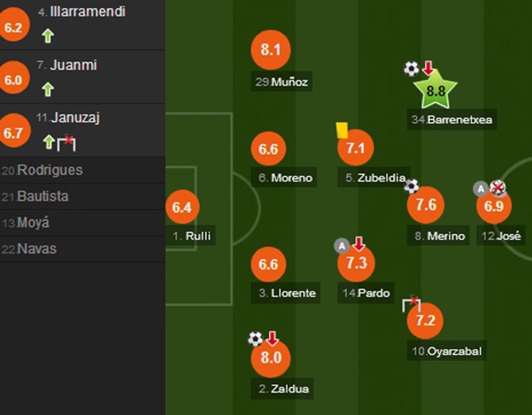
Task: Select Bautista from the bench list
Action: click(43, 196)
